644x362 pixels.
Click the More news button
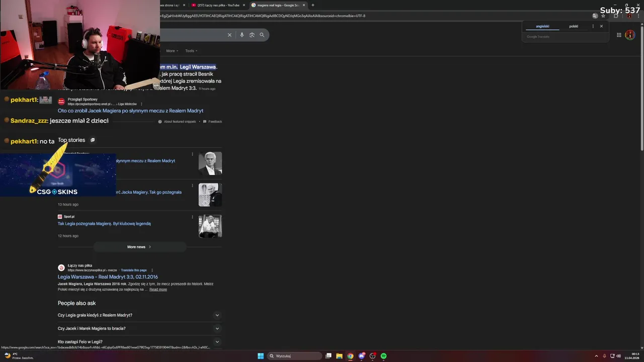(139, 247)
